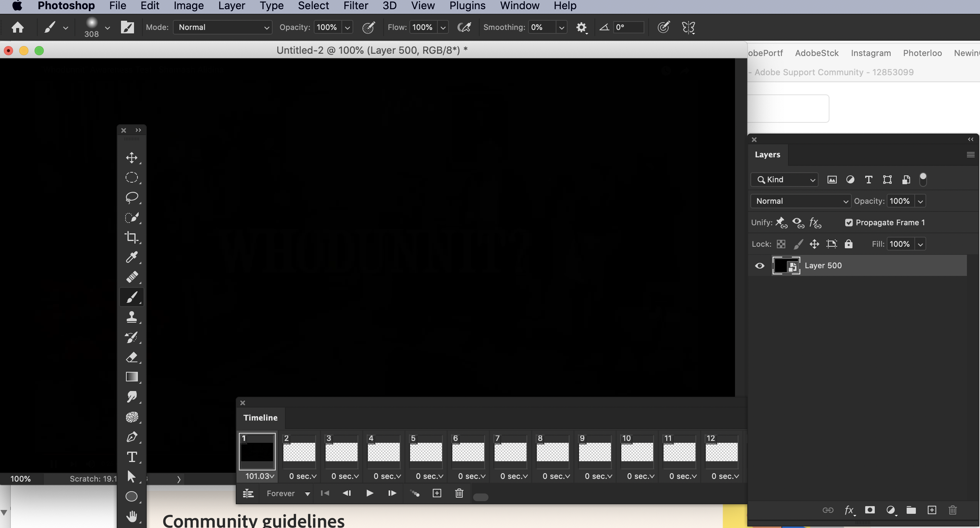Add a new layer in the Layers panel

click(x=932, y=510)
